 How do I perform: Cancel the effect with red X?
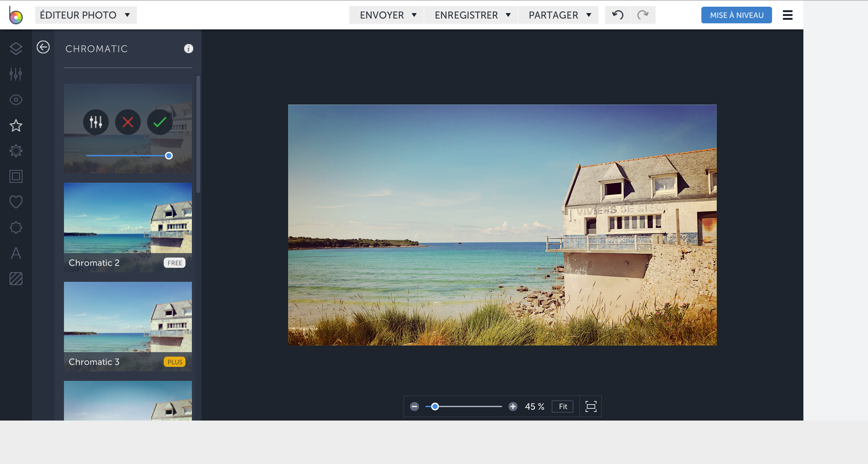128,122
